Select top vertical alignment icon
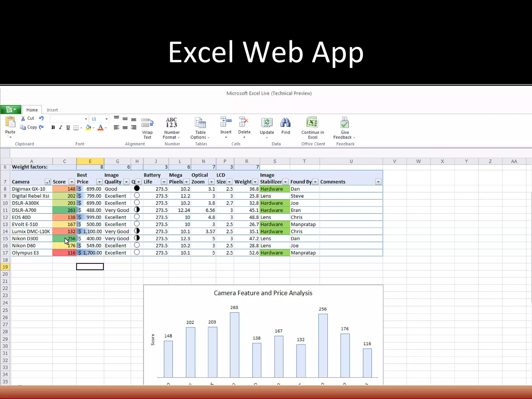The width and height of the screenshot is (532, 399). coord(116,118)
